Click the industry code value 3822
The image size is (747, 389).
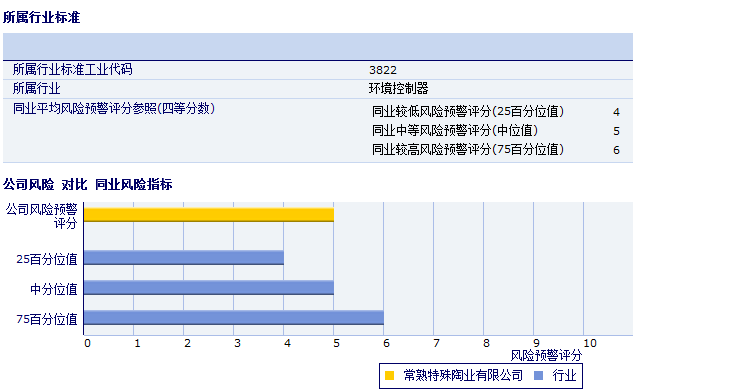383,70
